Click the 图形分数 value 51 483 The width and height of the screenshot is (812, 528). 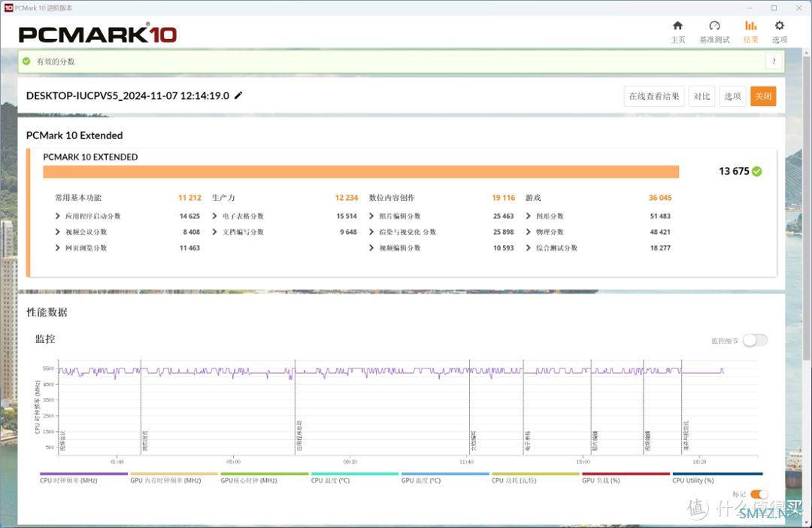(660, 216)
